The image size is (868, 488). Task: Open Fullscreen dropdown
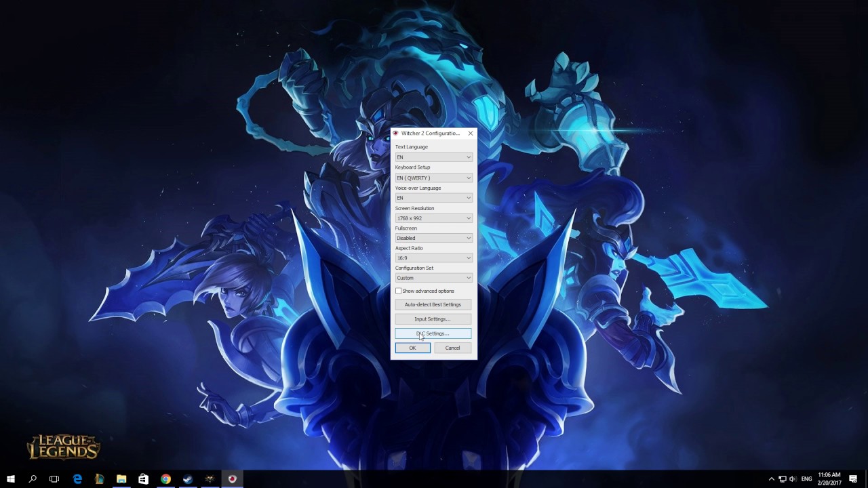coord(433,238)
